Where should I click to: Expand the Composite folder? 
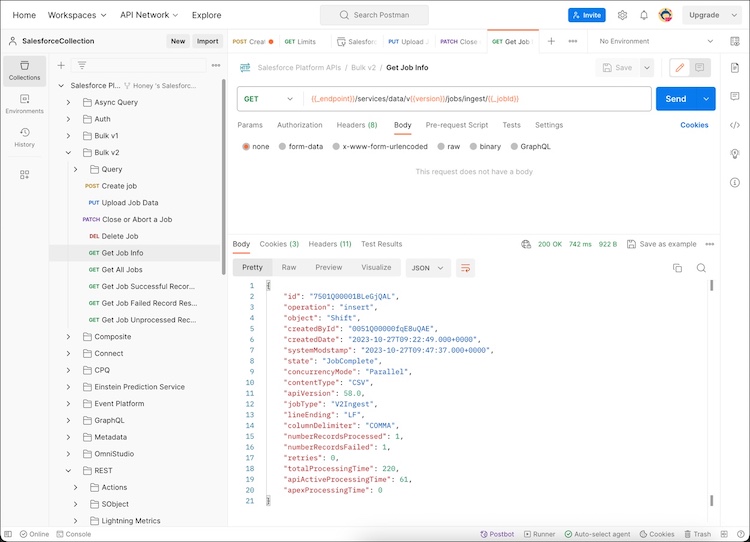point(68,337)
